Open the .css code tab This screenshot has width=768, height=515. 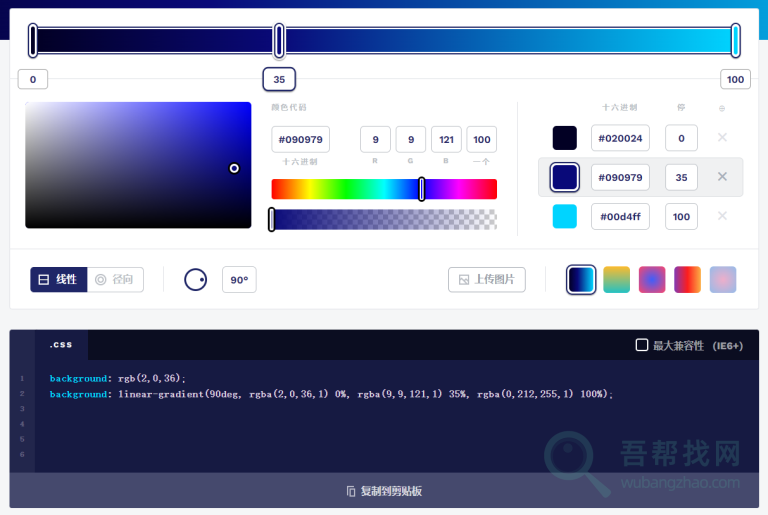(61, 345)
